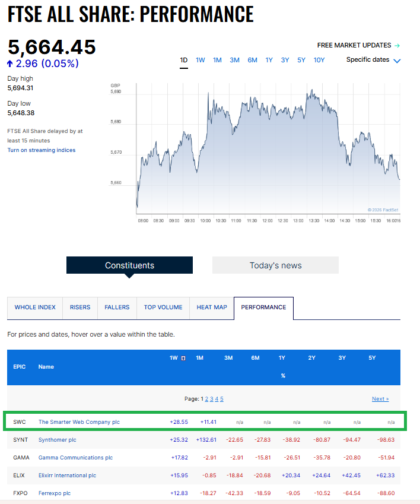Click the Day high value 5,694.31

click(20, 88)
